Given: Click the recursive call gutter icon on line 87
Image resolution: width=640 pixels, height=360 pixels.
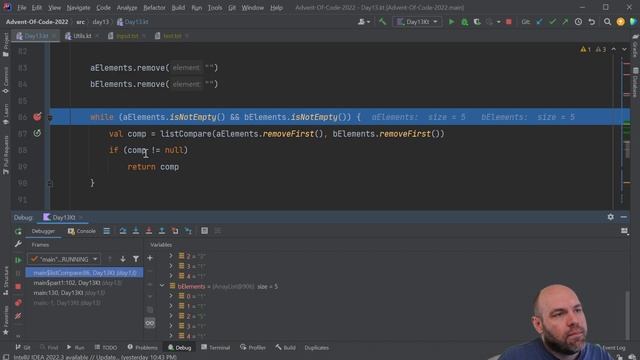Looking at the screenshot, I should click(37, 133).
